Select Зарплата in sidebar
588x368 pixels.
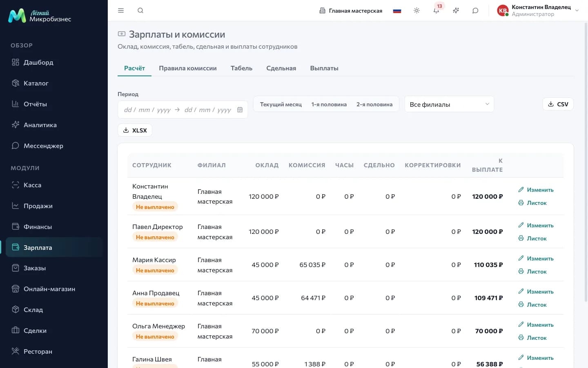(x=54, y=247)
